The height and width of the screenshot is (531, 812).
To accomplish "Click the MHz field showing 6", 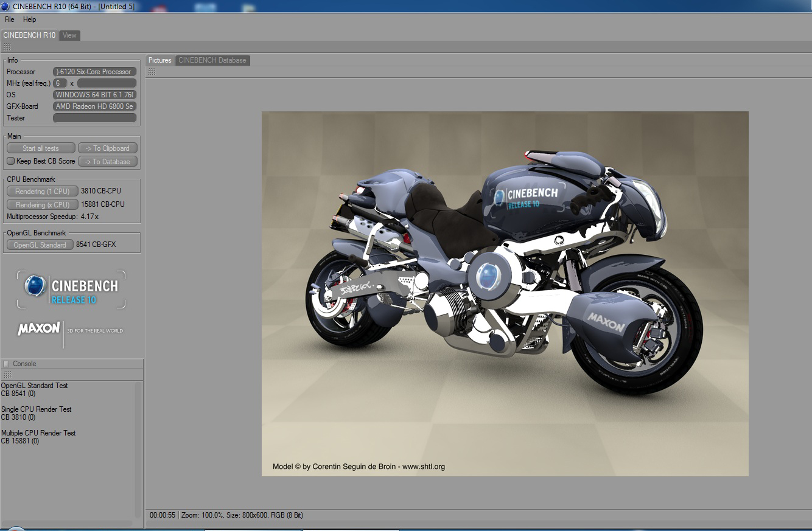I will click(x=60, y=83).
